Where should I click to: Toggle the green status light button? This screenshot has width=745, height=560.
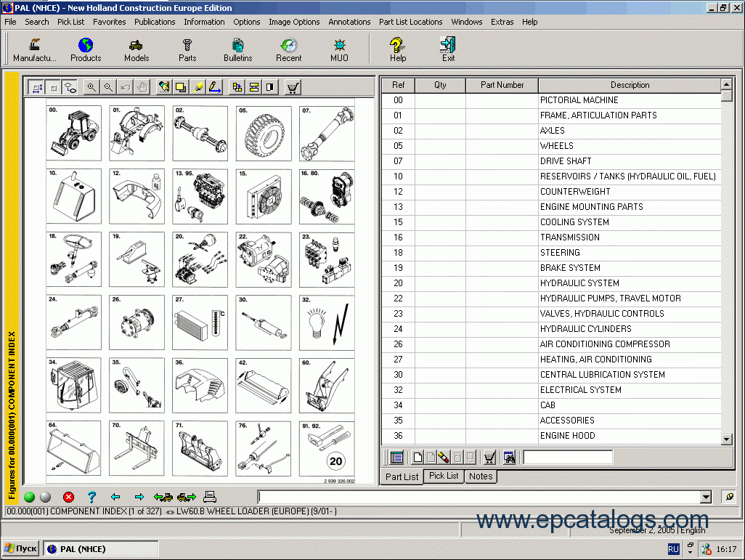[30, 497]
